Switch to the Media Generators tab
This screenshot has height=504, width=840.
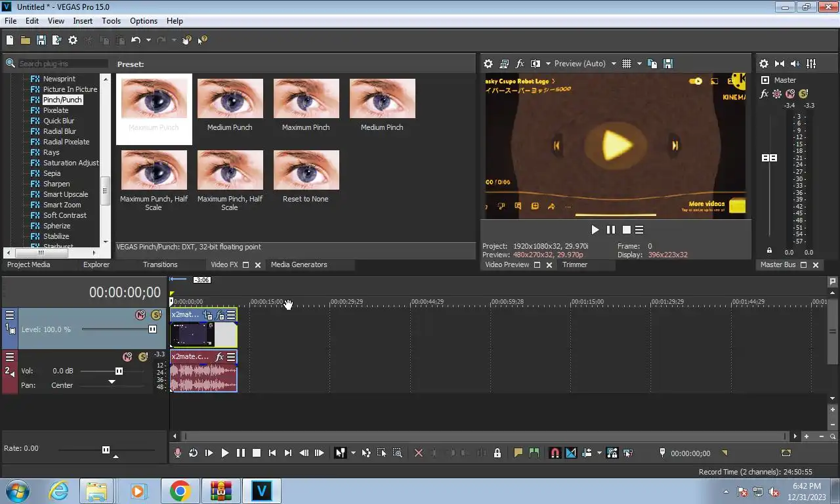click(299, 264)
